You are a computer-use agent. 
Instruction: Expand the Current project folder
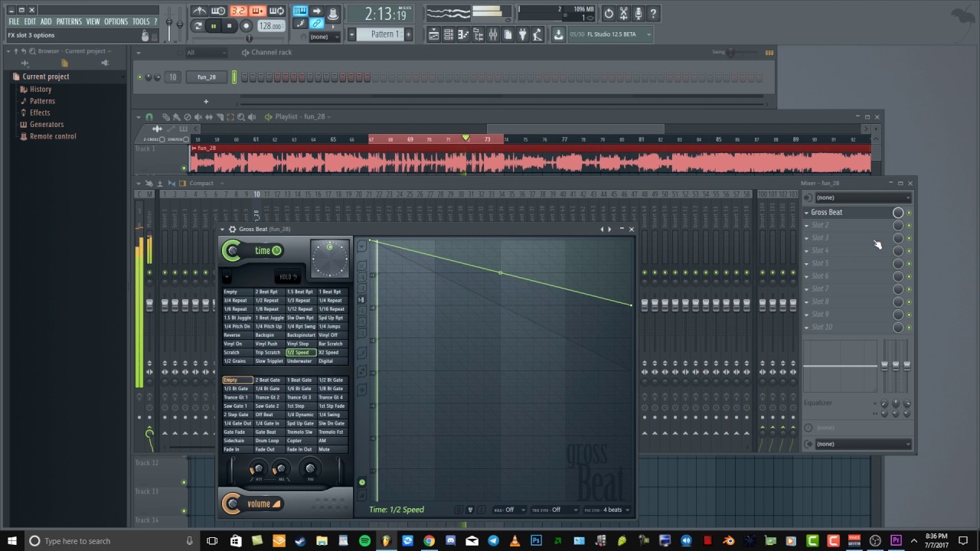[x=45, y=77]
